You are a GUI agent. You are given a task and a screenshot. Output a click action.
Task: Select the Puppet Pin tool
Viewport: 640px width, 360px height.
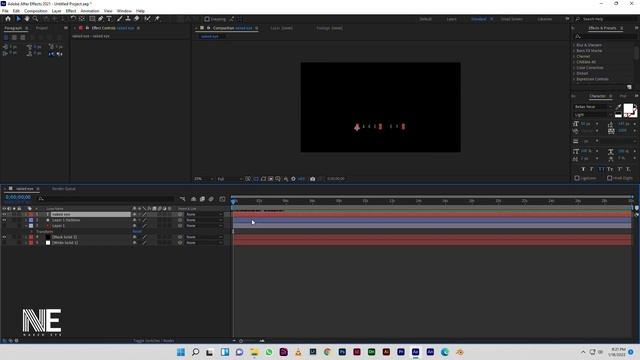click(x=157, y=19)
